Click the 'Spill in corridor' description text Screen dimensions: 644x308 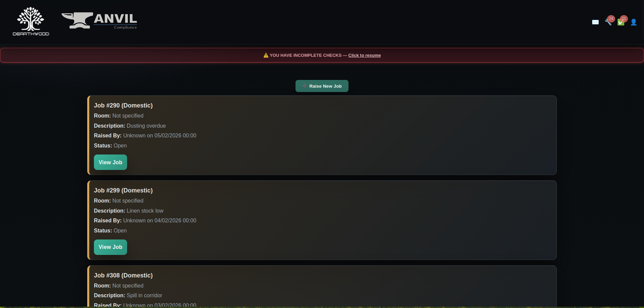144,295
